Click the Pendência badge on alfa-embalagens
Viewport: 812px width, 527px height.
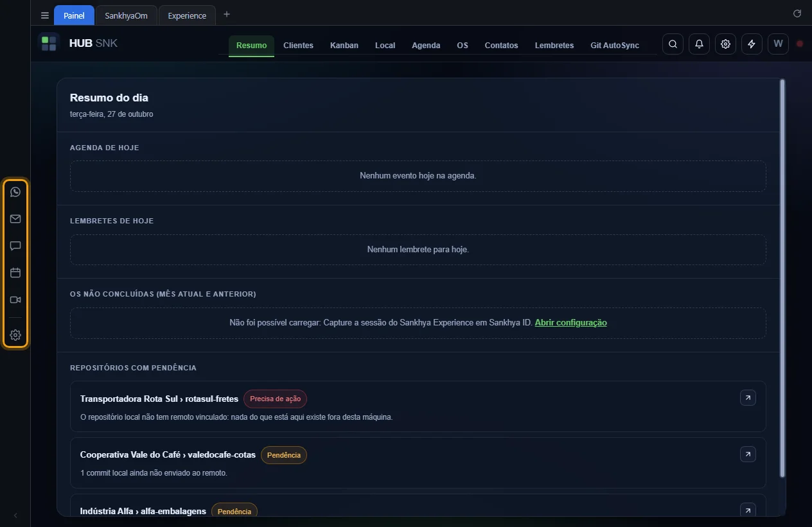(x=234, y=511)
